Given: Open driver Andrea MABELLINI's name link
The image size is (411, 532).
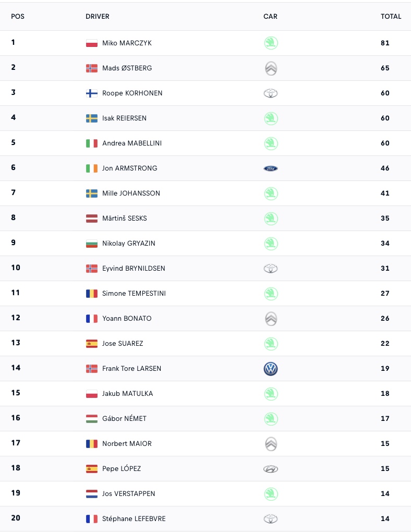Looking at the screenshot, I should click(132, 143).
